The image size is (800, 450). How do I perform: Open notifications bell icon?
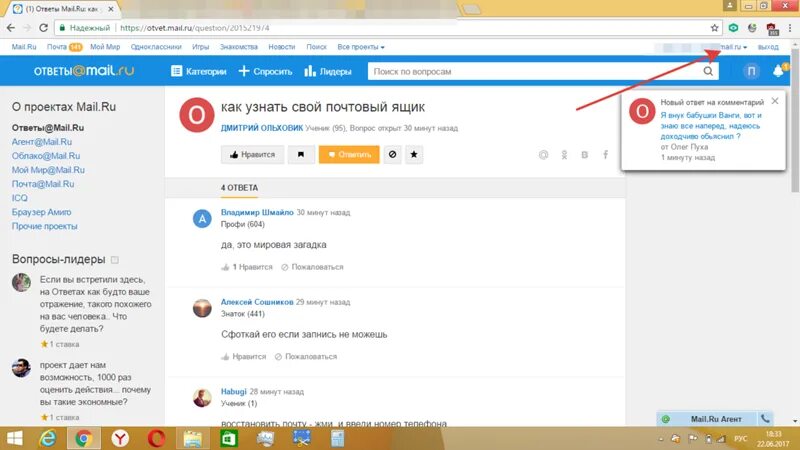778,71
